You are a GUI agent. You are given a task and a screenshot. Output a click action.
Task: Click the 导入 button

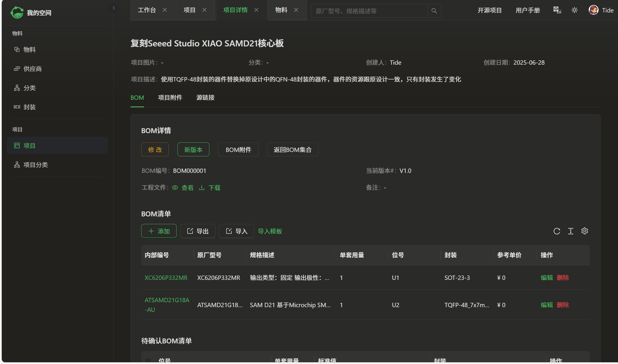click(x=237, y=231)
